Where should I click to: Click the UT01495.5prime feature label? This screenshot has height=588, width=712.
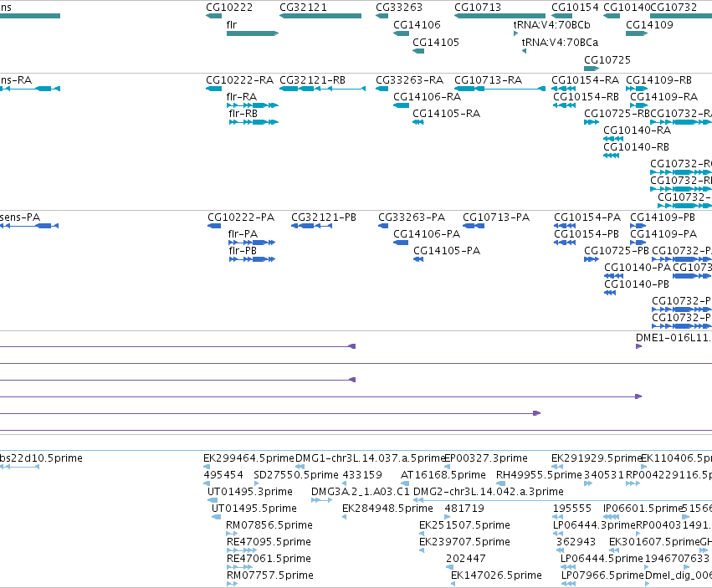pos(254,509)
